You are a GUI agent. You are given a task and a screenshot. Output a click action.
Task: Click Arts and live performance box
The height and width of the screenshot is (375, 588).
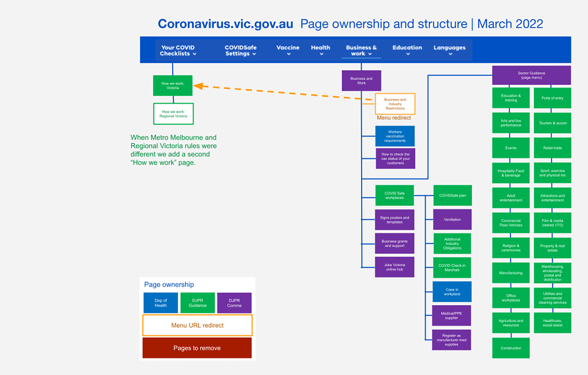511,123
